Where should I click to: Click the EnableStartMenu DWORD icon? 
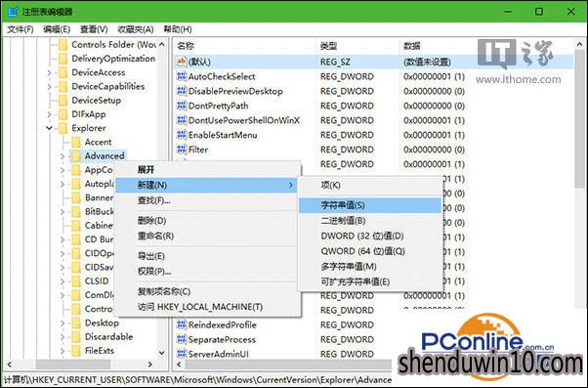[182, 135]
